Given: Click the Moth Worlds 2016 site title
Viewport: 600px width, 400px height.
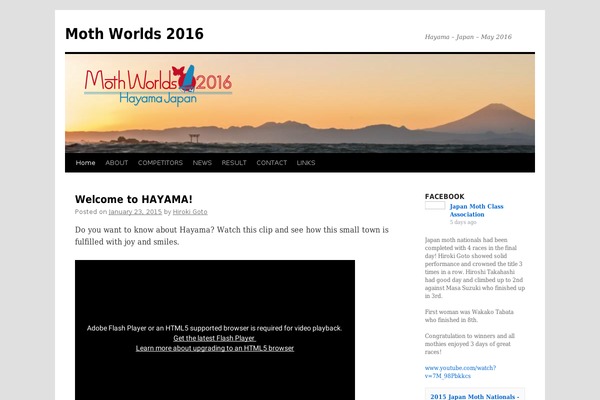Looking at the screenshot, I should point(134,34).
